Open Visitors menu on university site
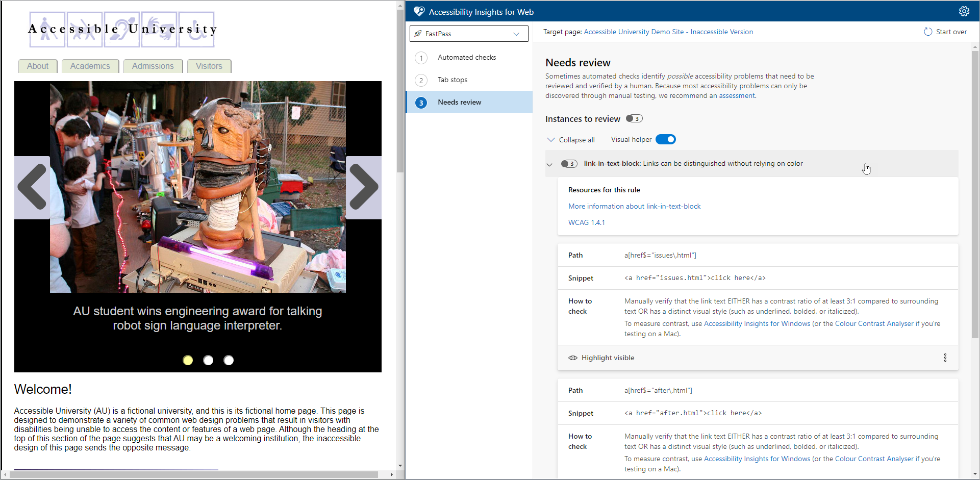This screenshot has height=480, width=980. pos(209,66)
